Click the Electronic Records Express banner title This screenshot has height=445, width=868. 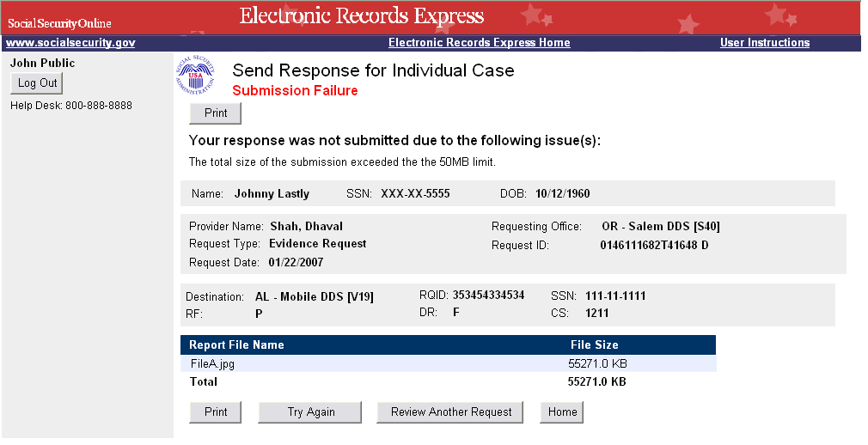(x=361, y=16)
